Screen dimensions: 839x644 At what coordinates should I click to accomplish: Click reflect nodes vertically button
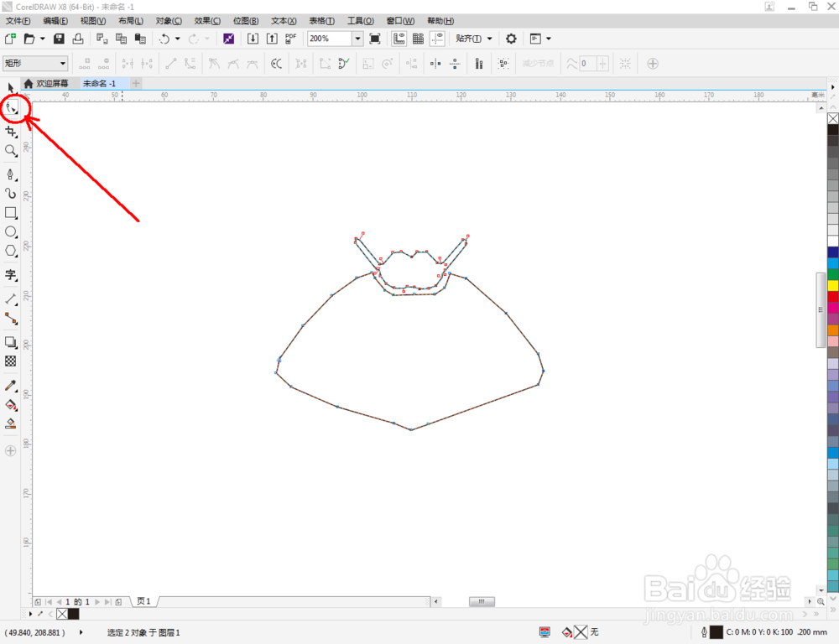point(455,64)
